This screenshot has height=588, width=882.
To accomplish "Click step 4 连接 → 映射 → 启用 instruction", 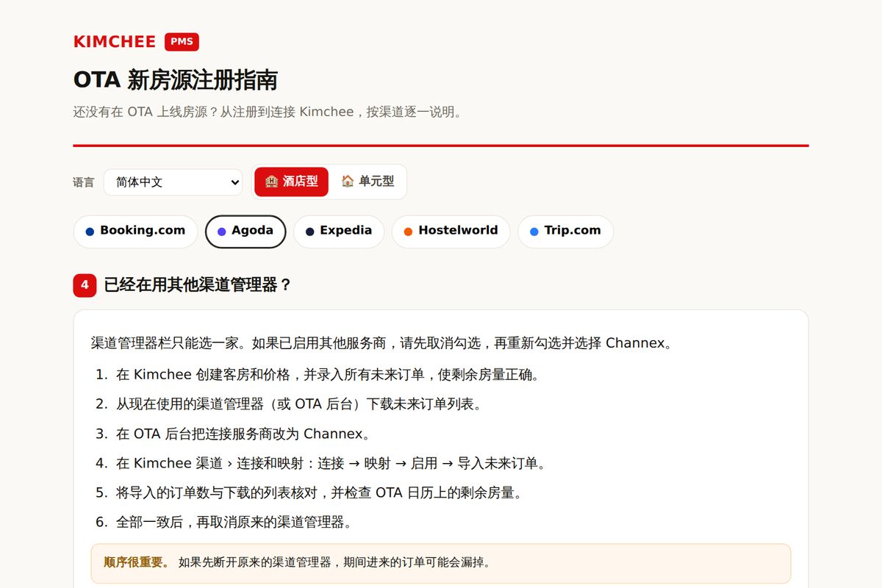I will [x=321, y=463].
